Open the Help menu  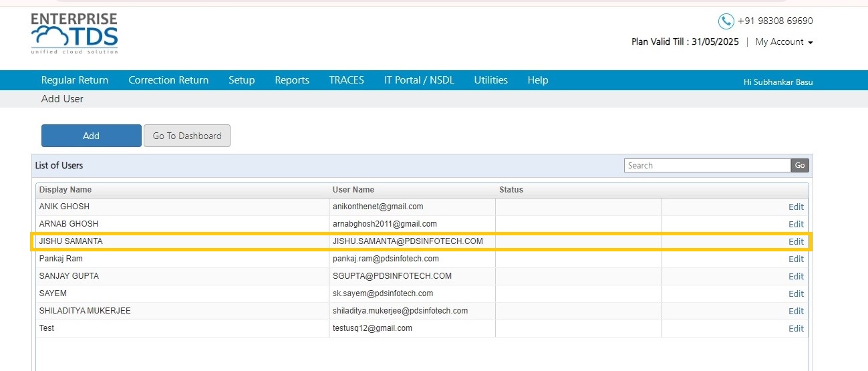click(x=538, y=80)
